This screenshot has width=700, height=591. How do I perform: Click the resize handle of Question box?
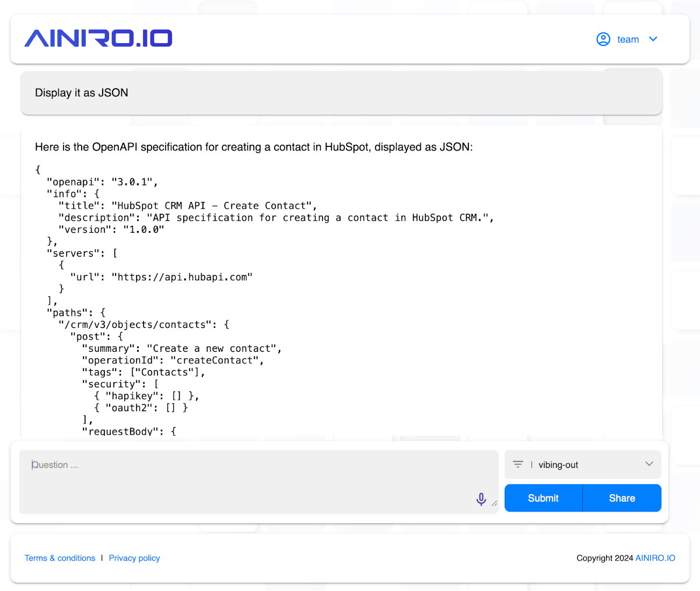[495, 503]
